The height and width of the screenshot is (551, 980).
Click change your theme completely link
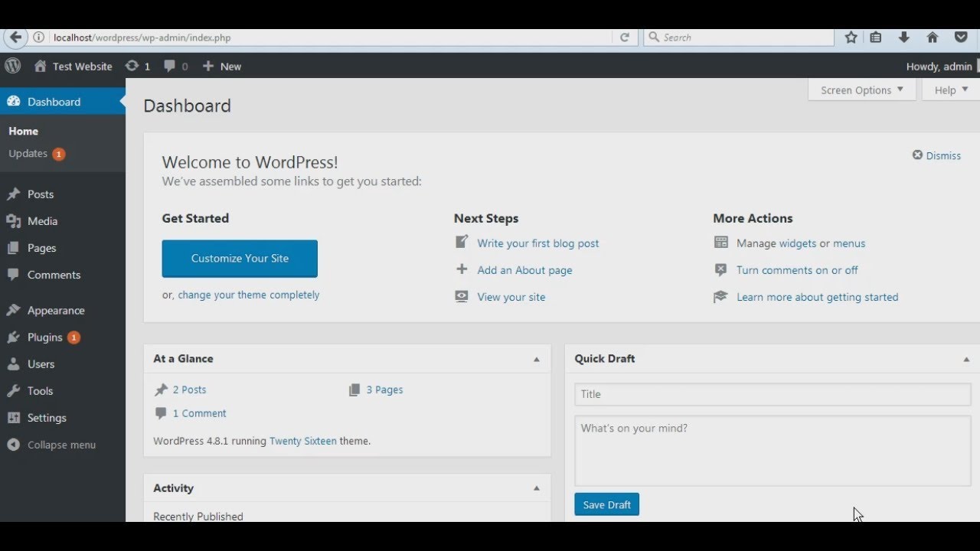(249, 295)
